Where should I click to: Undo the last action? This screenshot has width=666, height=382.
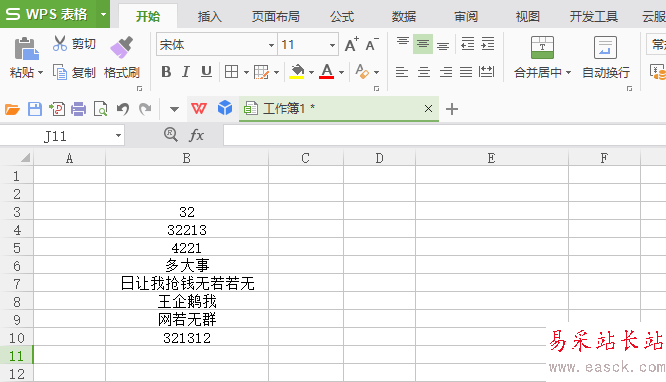123,109
